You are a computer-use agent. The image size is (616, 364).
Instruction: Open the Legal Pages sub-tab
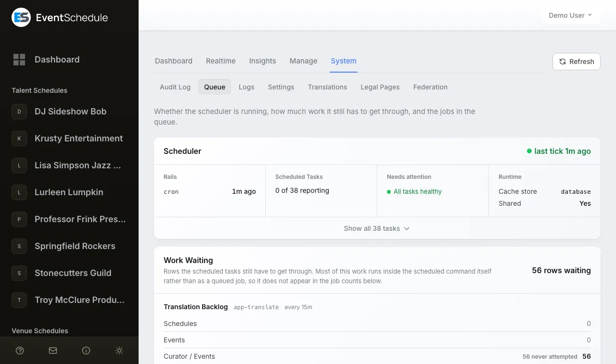tap(380, 87)
